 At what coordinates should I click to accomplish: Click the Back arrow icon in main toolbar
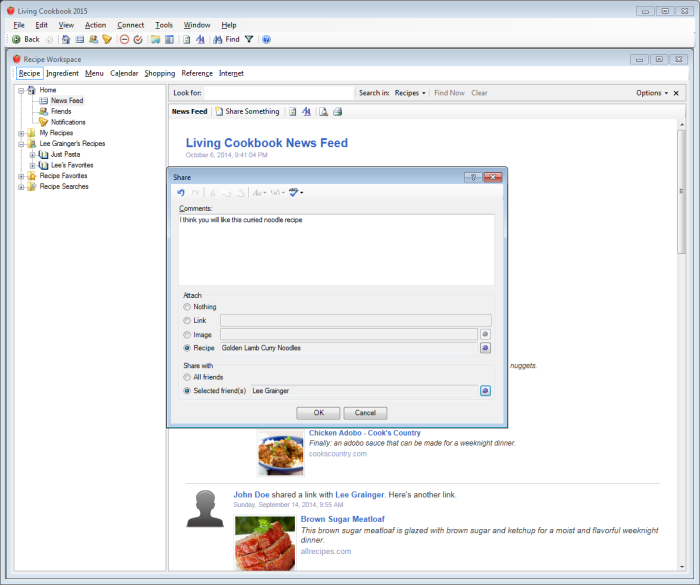(17, 39)
